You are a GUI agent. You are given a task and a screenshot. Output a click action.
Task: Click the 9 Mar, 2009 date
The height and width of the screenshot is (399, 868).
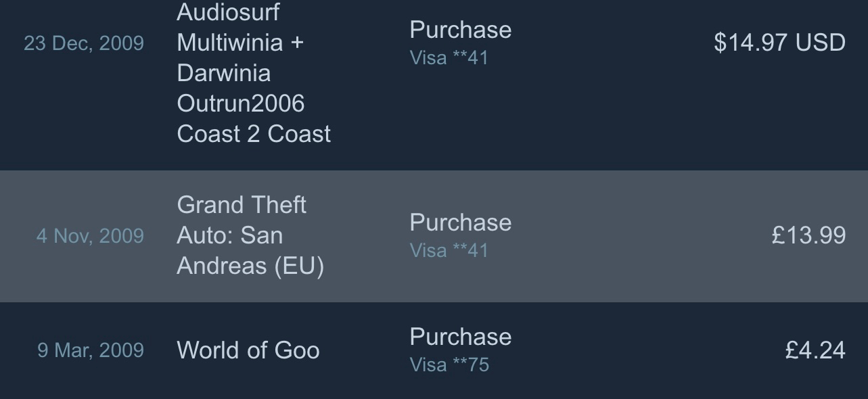(90, 350)
